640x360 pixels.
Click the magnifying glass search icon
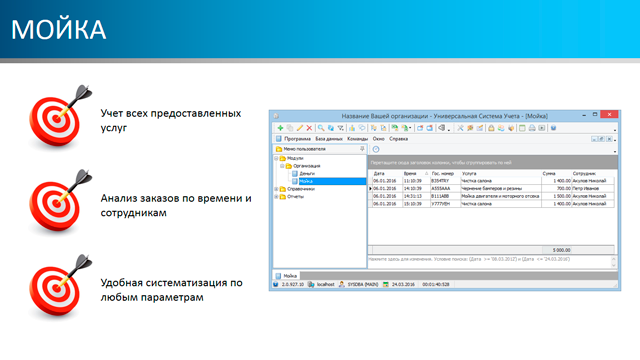(321, 128)
